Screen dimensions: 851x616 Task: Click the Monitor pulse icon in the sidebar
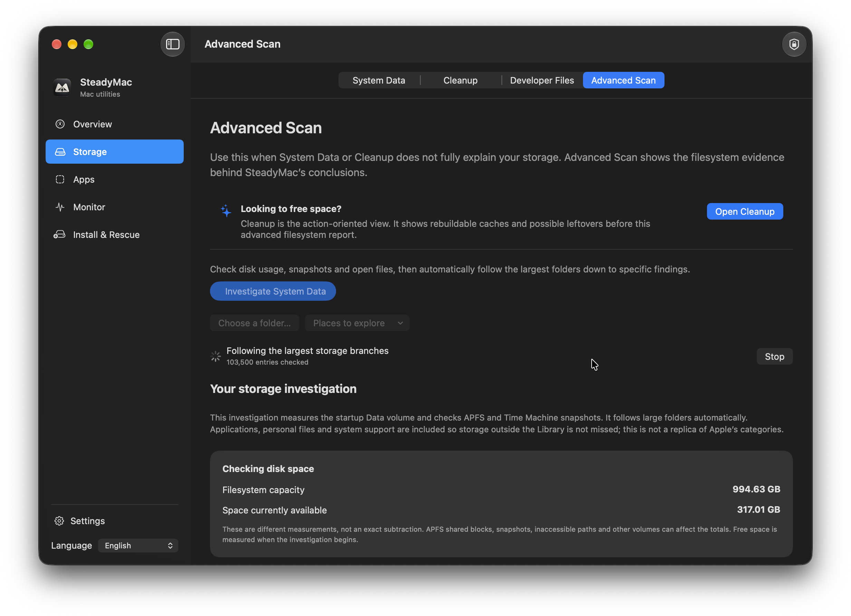point(60,207)
